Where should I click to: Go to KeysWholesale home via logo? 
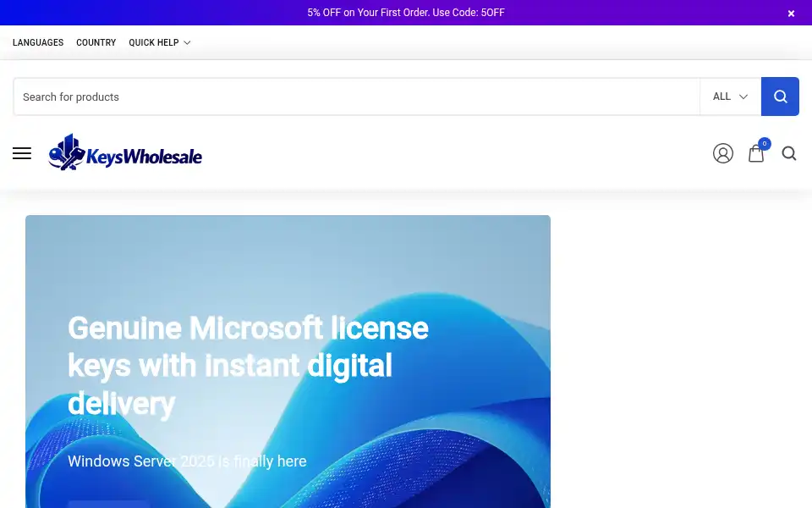tap(125, 152)
